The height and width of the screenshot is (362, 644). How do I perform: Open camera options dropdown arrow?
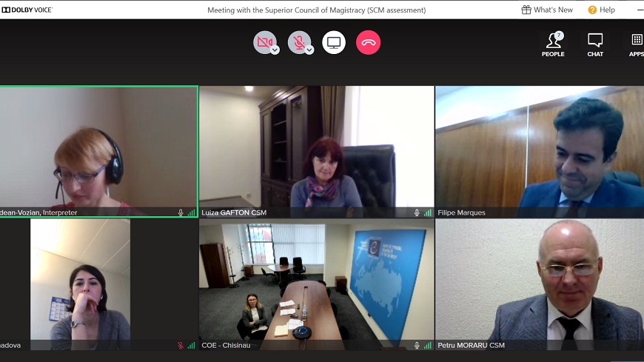click(x=275, y=50)
